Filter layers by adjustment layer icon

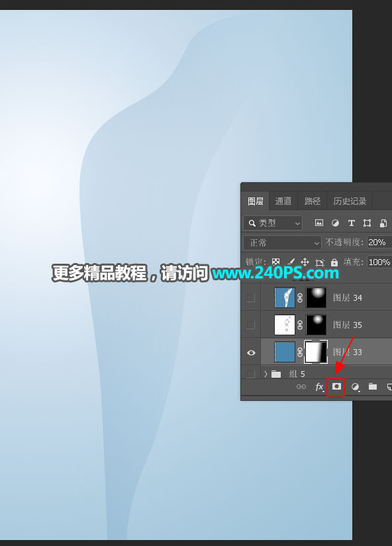335,223
